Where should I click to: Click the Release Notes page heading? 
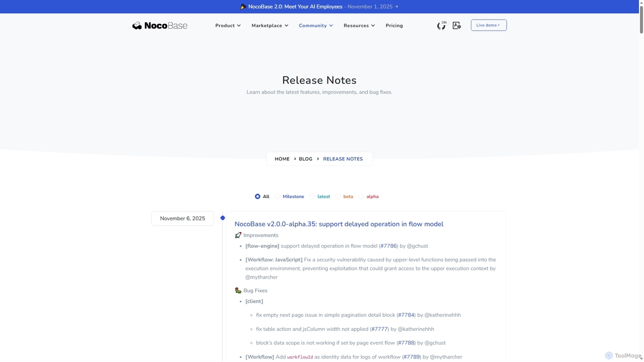point(319,80)
